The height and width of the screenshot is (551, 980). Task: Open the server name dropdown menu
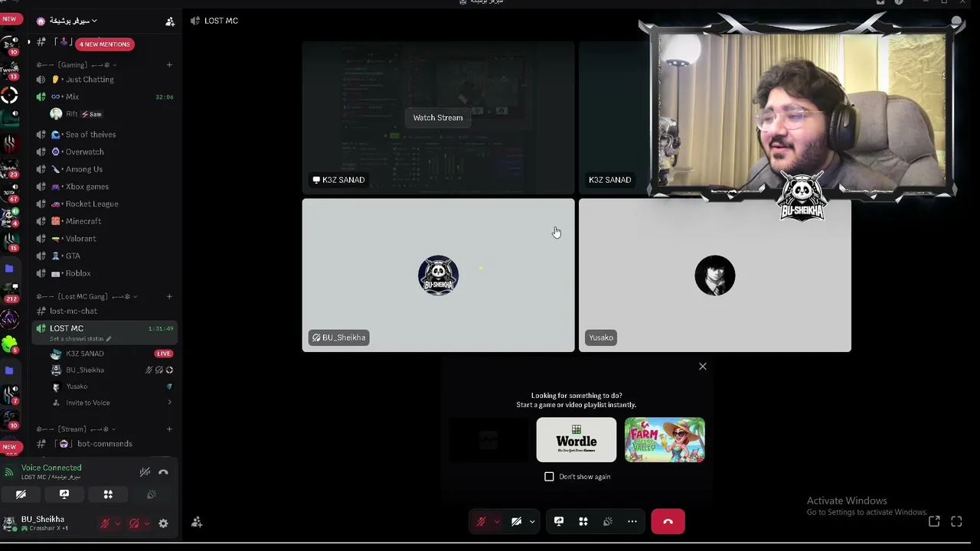click(x=73, y=21)
